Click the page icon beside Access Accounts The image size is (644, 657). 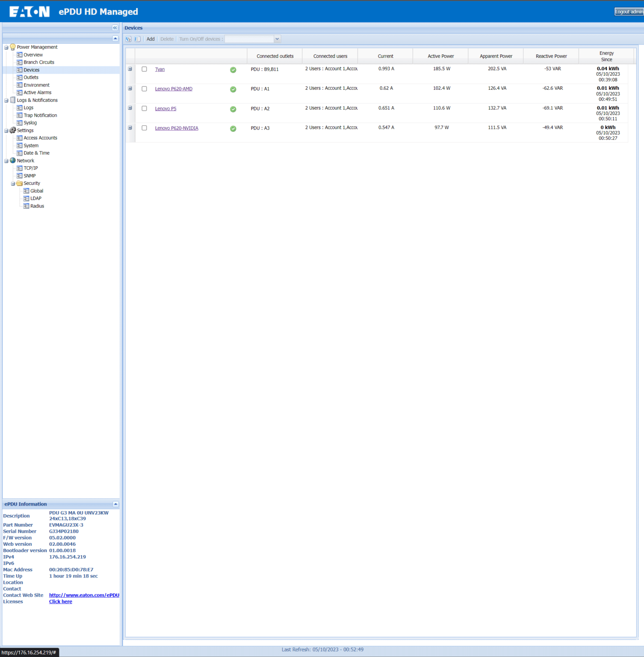19,138
